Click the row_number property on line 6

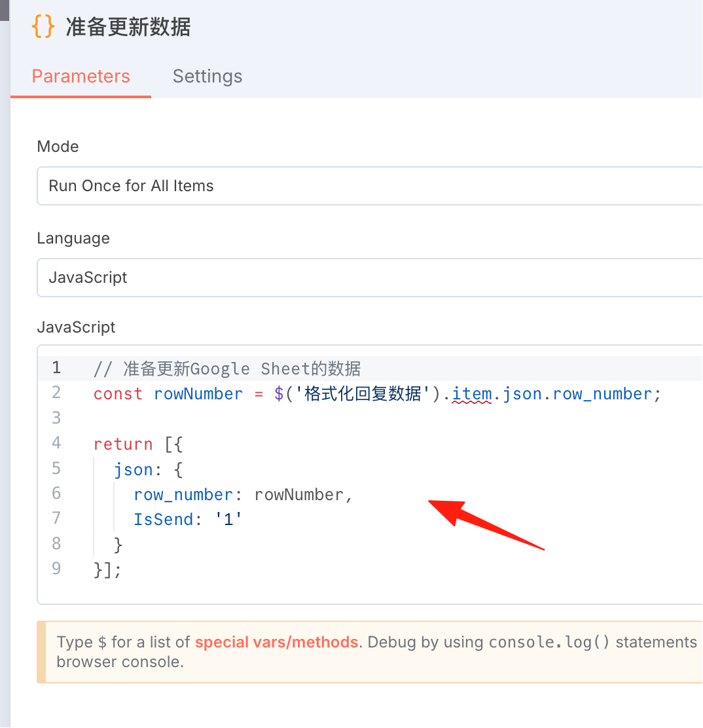pyautogui.click(x=183, y=494)
